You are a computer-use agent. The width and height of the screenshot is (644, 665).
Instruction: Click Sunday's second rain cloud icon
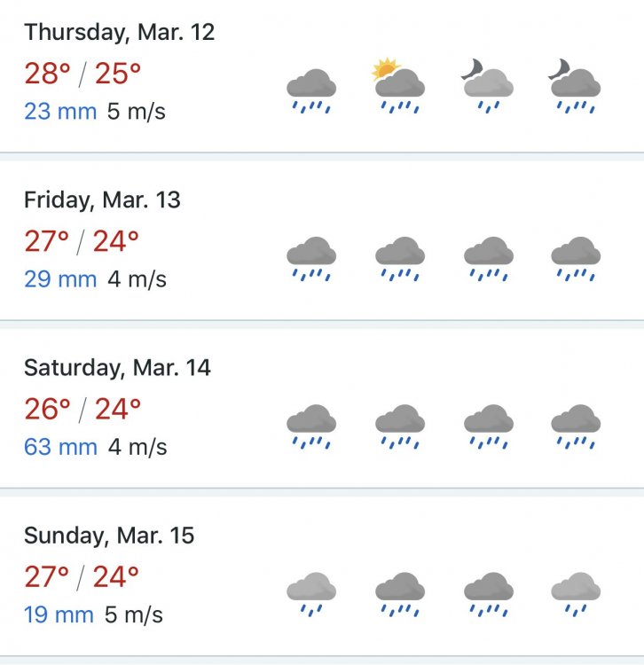point(399,592)
